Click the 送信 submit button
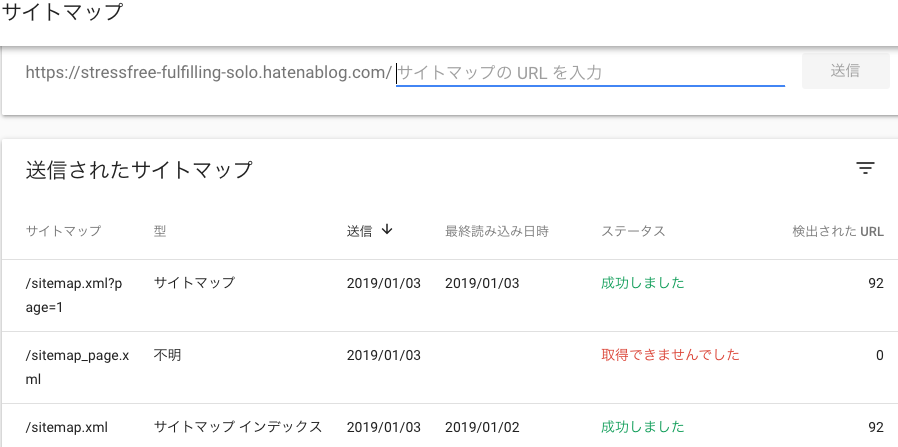Viewport: 898px width, 447px height. (x=845, y=71)
